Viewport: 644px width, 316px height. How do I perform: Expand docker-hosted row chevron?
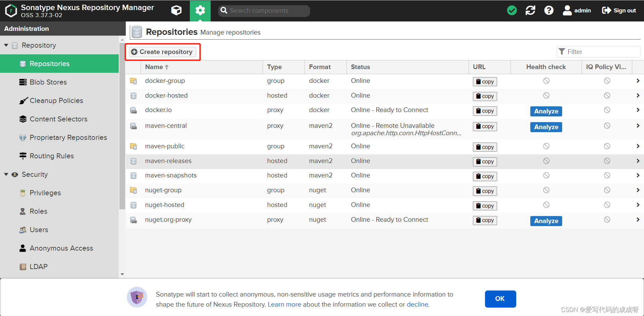[638, 96]
